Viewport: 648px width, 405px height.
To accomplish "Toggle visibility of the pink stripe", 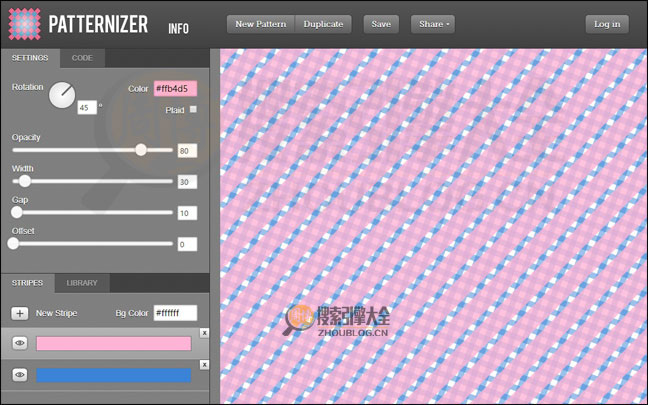I will [19, 343].
